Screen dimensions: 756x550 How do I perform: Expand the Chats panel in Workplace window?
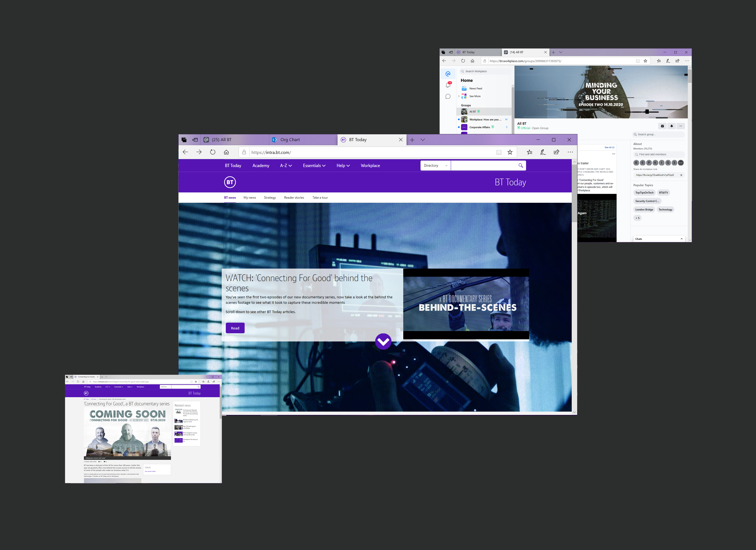coord(659,239)
